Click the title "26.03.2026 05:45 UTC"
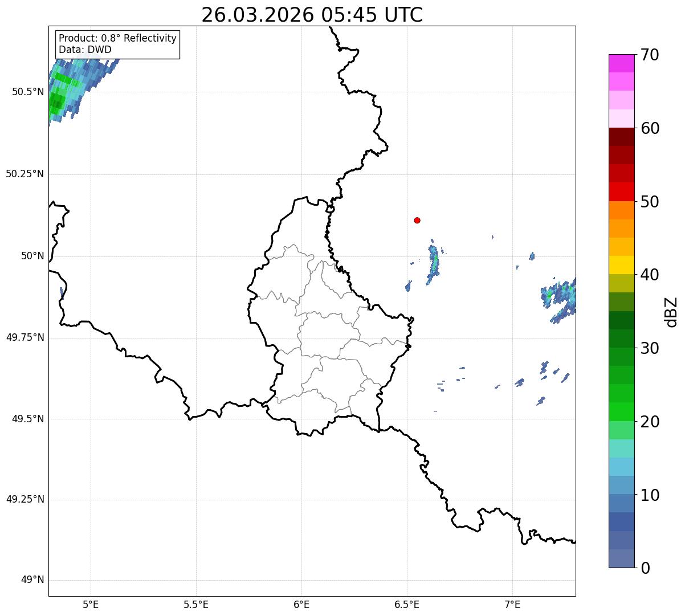 [x=312, y=15]
